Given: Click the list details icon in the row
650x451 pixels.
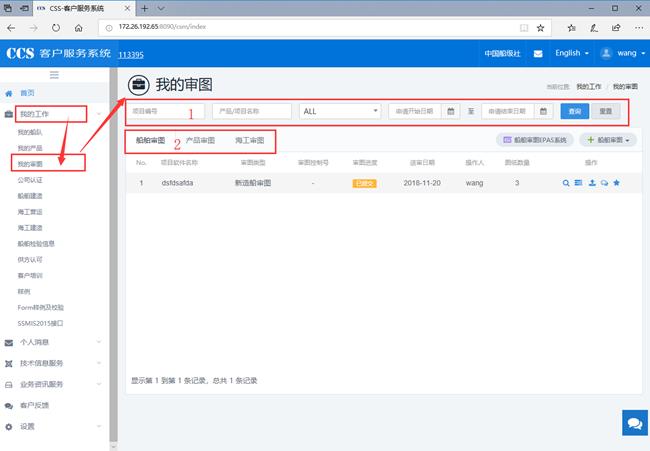Looking at the screenshot, I should pyautogui.click(x=579, y=183).
